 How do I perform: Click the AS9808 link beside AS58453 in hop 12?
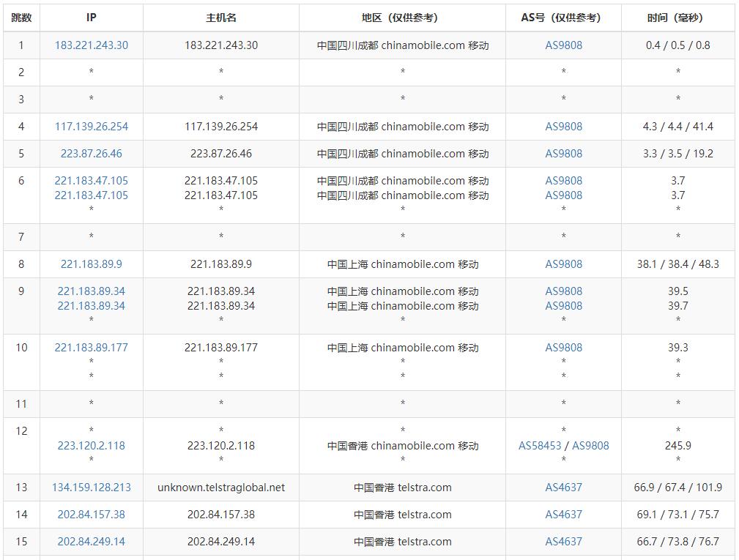pyautogui.click(x=590, y=446)
